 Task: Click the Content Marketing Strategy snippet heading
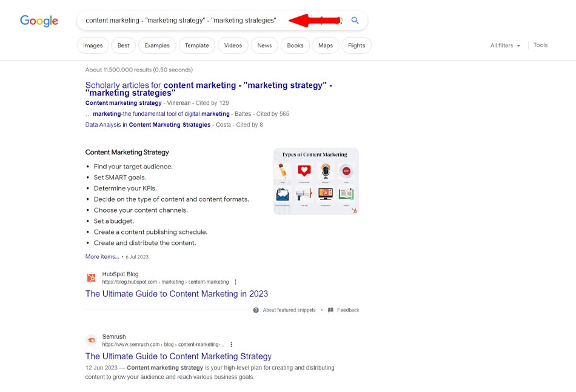(127, 152)
